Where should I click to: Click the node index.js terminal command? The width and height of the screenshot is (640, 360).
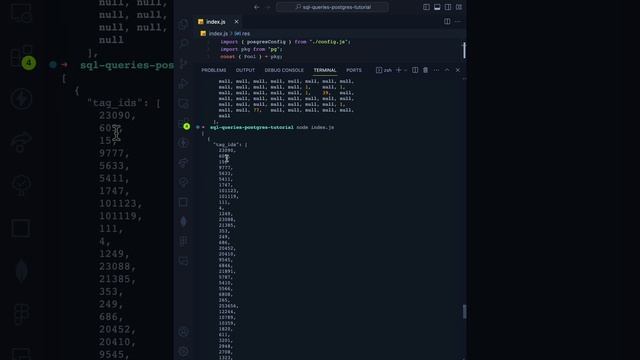(315, 127)
